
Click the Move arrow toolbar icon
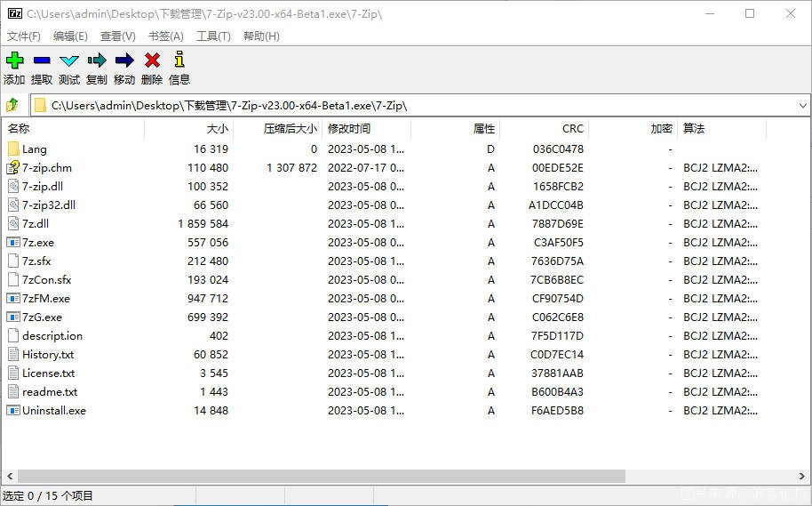[x=124, y=60]
